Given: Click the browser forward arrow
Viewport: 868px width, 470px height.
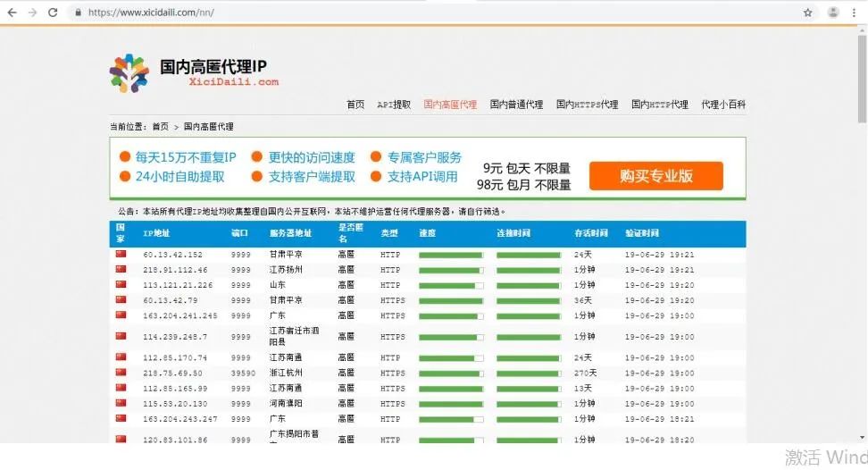Looking at the screenshot, I should click(33, 13).
